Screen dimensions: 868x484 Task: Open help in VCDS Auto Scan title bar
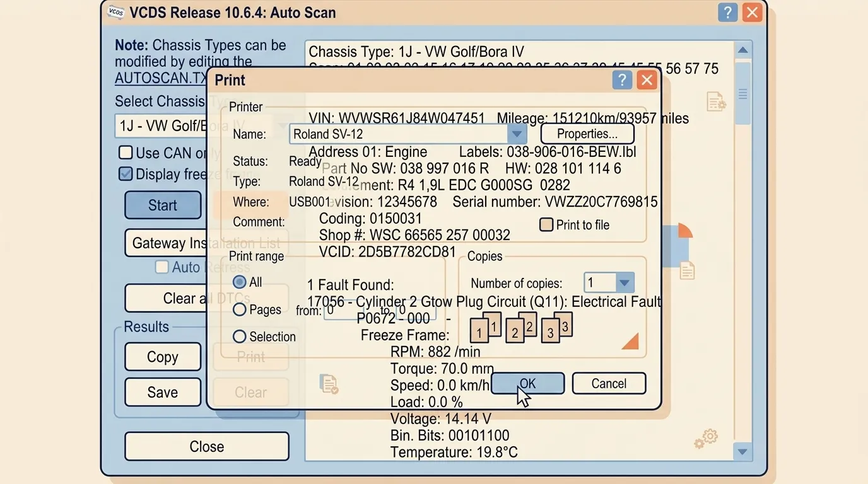727,12
